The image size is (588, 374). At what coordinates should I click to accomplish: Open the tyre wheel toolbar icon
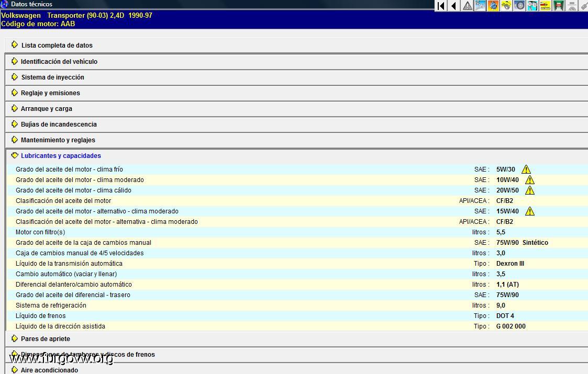(x=519, y=6)
